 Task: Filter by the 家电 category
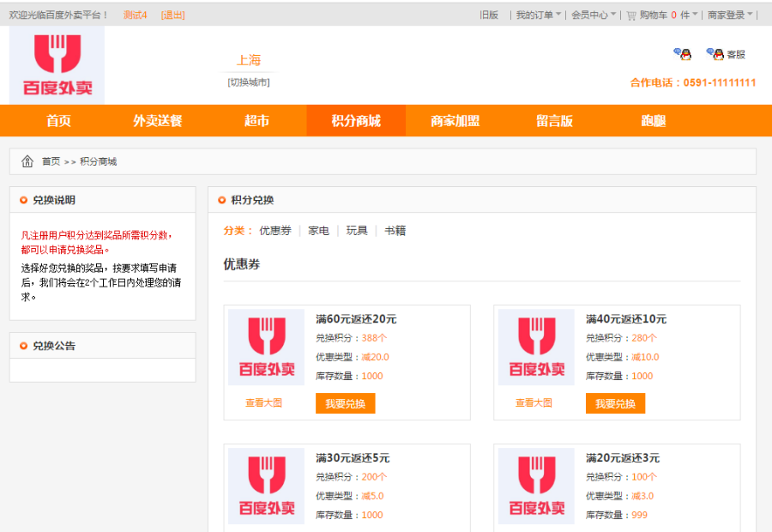click(318, 231)
